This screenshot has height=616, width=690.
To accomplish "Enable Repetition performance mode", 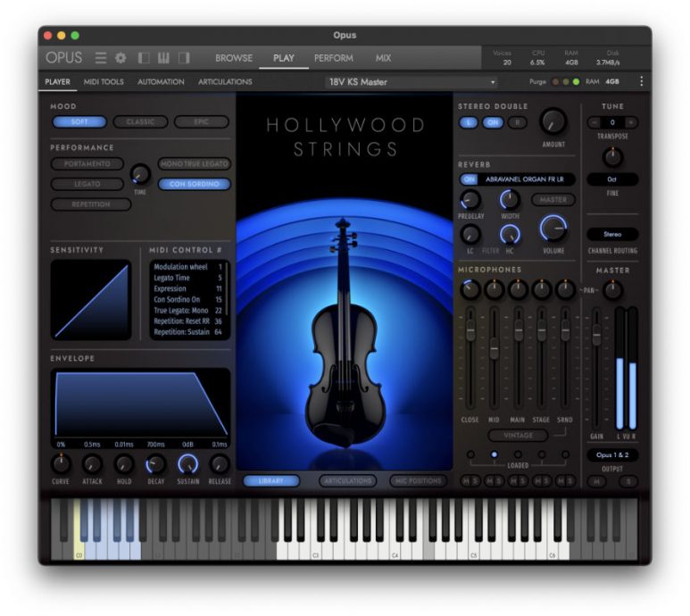I will (91, 204).
